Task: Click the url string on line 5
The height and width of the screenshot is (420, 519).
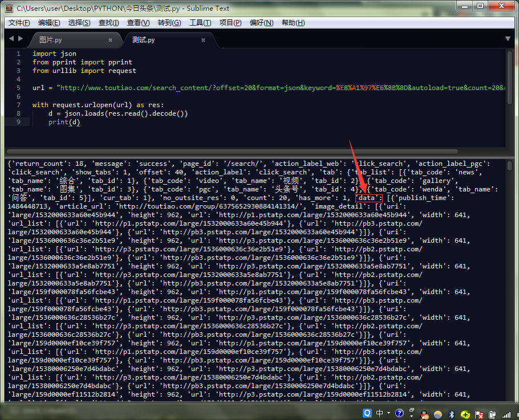Action: pyautogui.click(x=281, y=88)
